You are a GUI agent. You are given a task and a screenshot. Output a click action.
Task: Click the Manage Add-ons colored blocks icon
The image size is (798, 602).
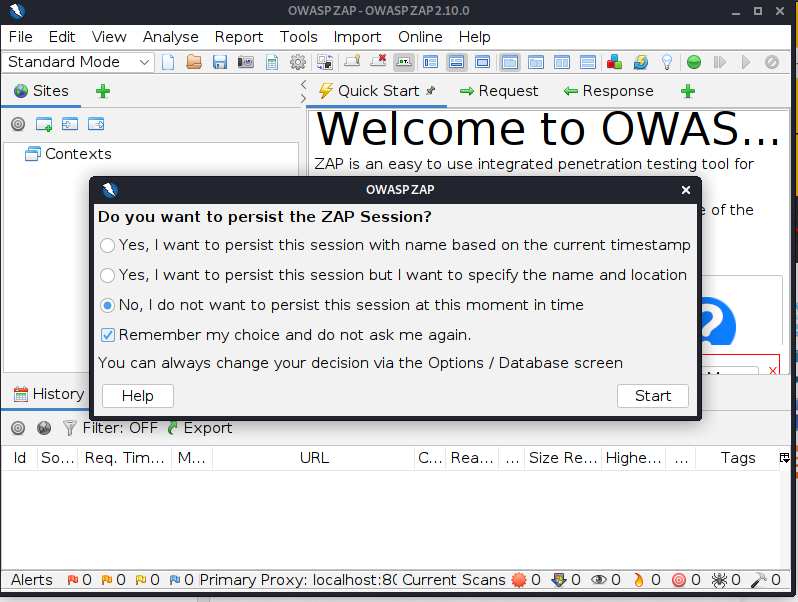[614, 62]
